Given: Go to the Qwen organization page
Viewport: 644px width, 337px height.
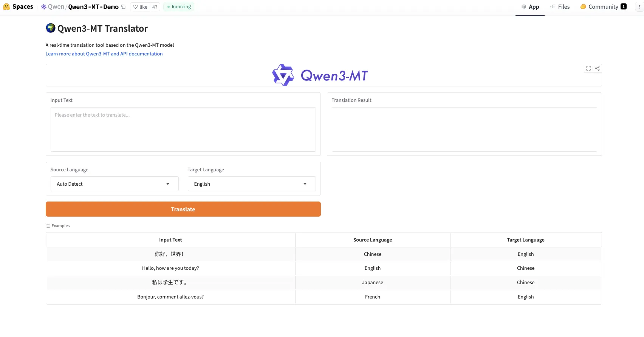Looking at the screenshot, I should coord(56,7).
